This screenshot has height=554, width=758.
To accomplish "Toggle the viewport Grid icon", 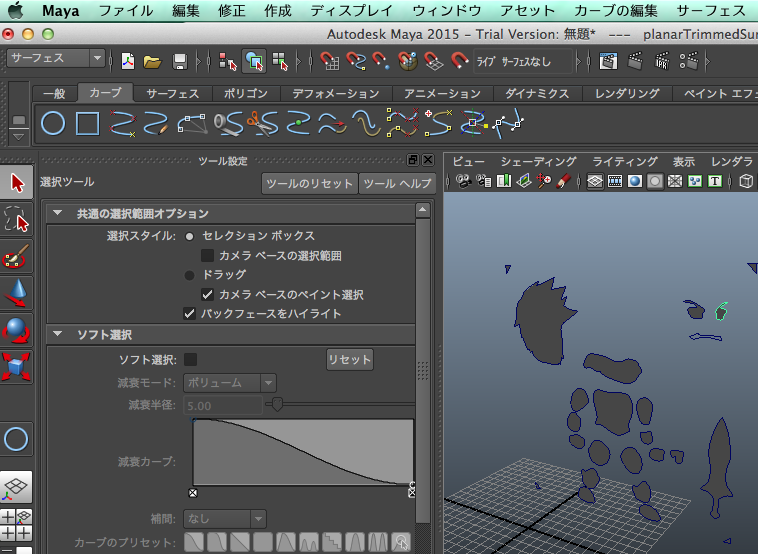I will tap(595, 181).
